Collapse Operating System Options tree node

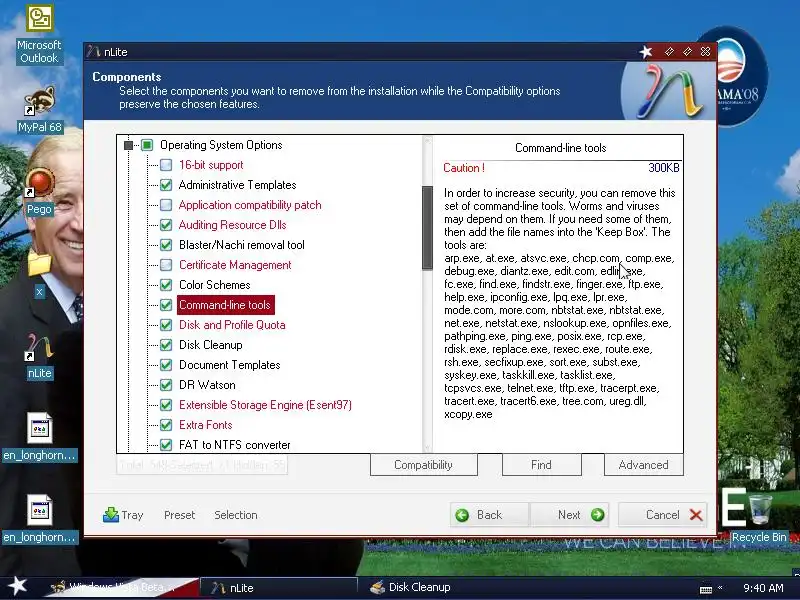pos(129,145)
